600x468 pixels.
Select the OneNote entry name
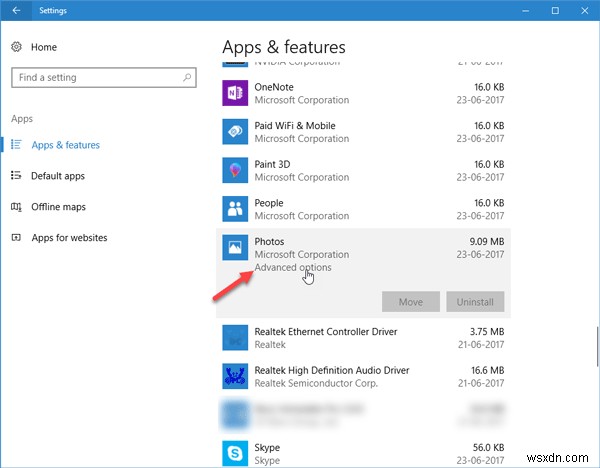pyautogui.click(x=274, y=87)
